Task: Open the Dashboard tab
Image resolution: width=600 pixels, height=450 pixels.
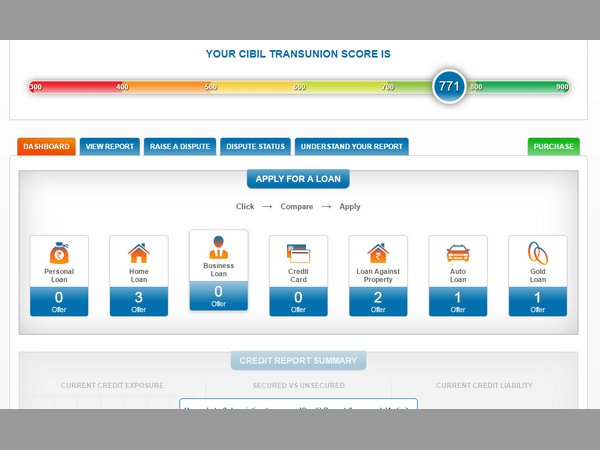Action: point(46,147)
